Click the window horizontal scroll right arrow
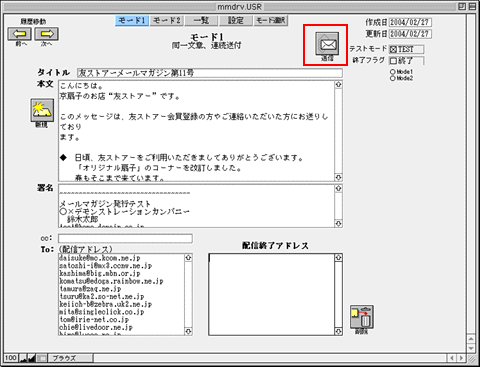This screenshot has height=367, width=480. click(x=461, y=358)
